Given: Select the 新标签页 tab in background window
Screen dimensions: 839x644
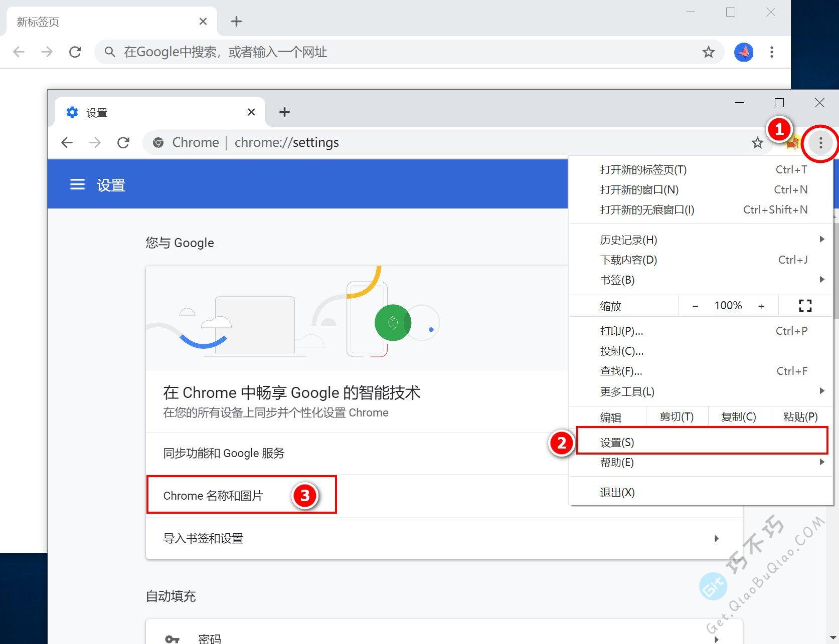Looking at the screenshot, I should (x=111, y=22).
